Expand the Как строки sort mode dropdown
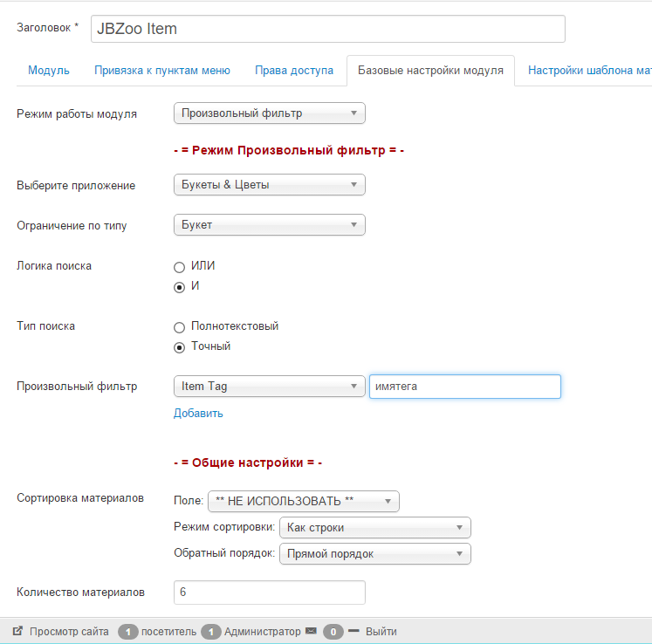Screen dimensions: 652x644 (374, 528)
